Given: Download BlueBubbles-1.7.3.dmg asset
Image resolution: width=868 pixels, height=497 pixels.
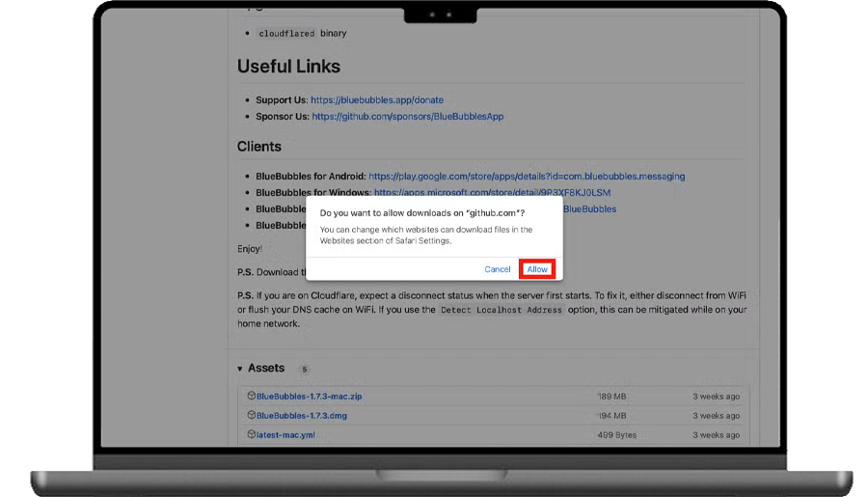Looking at the screenshot, I should point(302,416).
